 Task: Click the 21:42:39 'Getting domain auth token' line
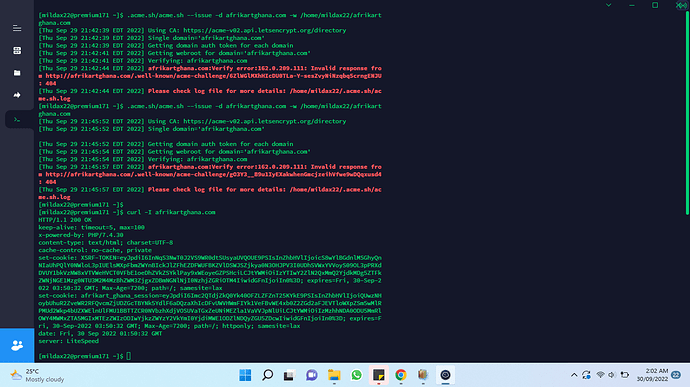point(166,45)
